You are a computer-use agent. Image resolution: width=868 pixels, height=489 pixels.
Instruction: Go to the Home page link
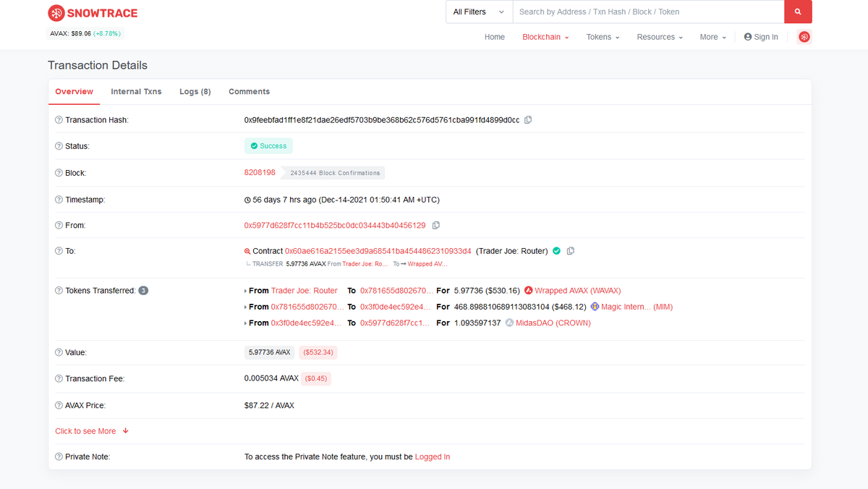495,37
